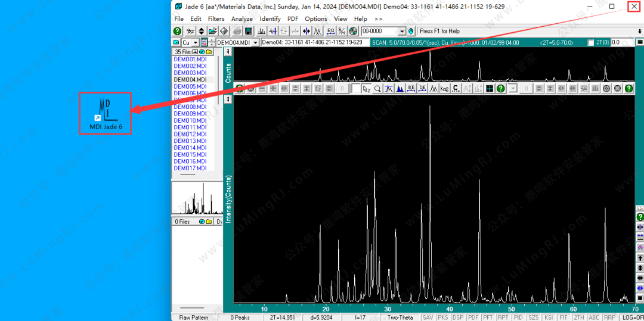Expand the DEMO04.MDI file dropdown
The width and height of the screenshot is (644, 321).
tap(256, 43)
